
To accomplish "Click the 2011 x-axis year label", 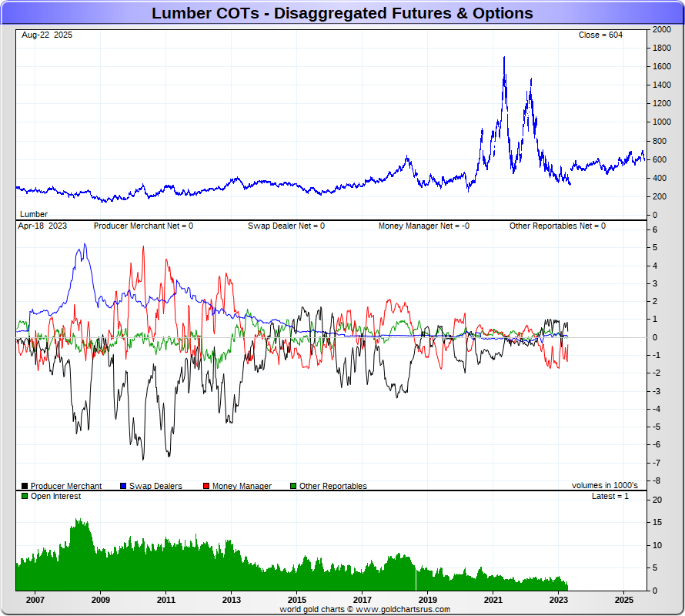I will (166, 600).
